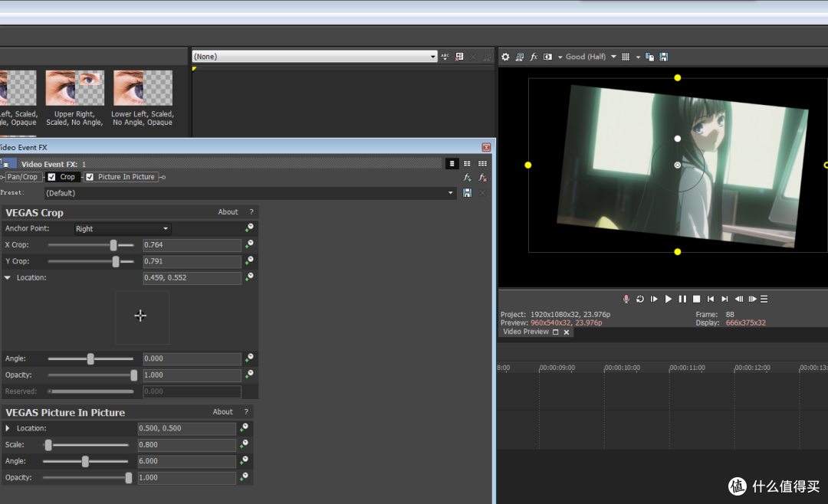This screenshot has height=504, width=828.
Task: Toggle the Picture In Picture effect checkbox
Action: (90, 177)
